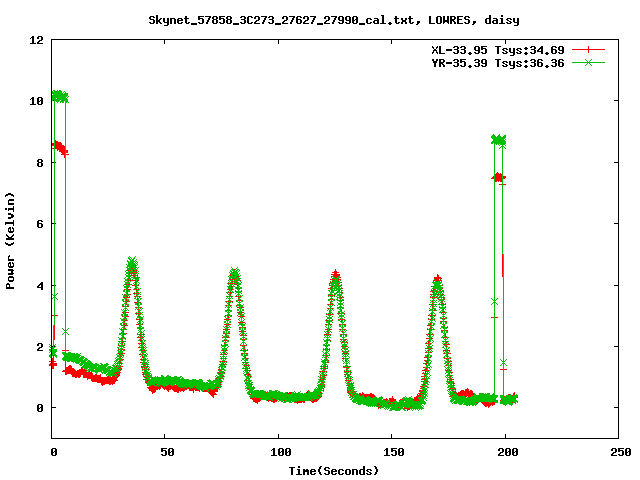Screen dimensions: 640x480
Task: Click the y-axis tick label 6
Action: [x=40, y=224]
